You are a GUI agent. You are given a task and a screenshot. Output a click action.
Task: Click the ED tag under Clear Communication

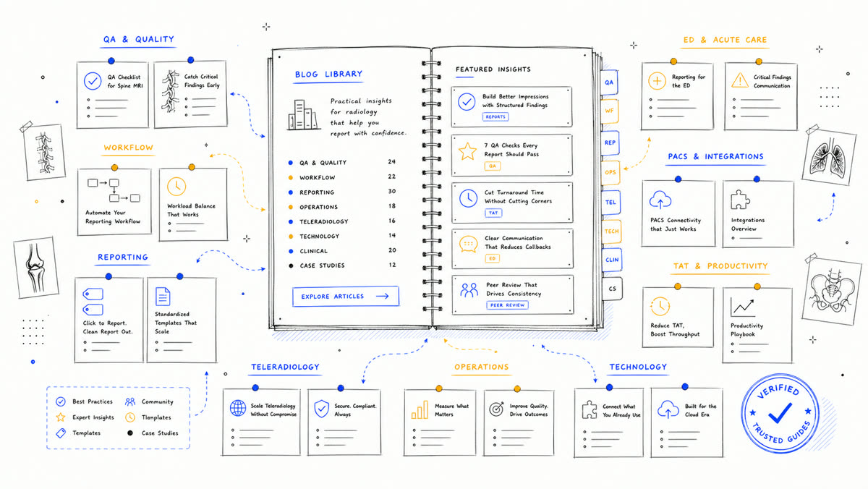(x=492, y=258)
